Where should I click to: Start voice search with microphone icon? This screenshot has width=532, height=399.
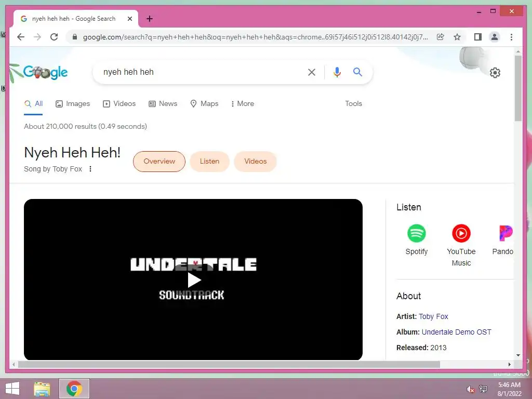(337, 72)
